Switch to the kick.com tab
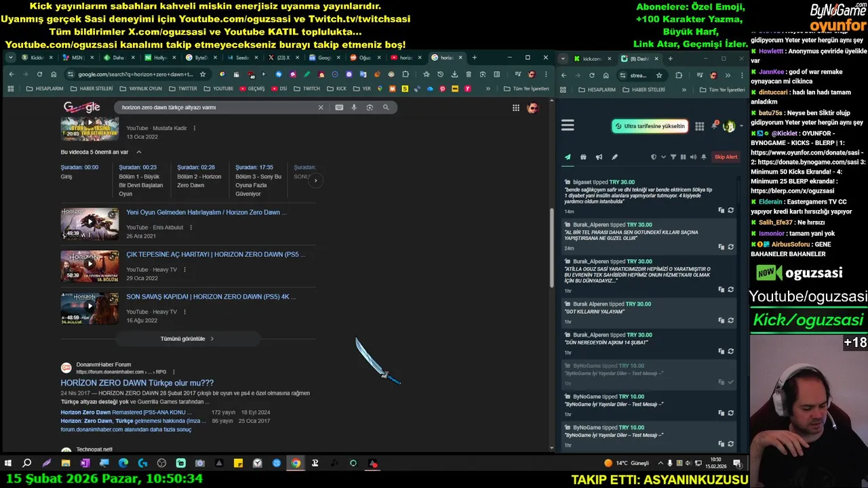This screenshot has height=488, width=868. click(x=593, y=58)
